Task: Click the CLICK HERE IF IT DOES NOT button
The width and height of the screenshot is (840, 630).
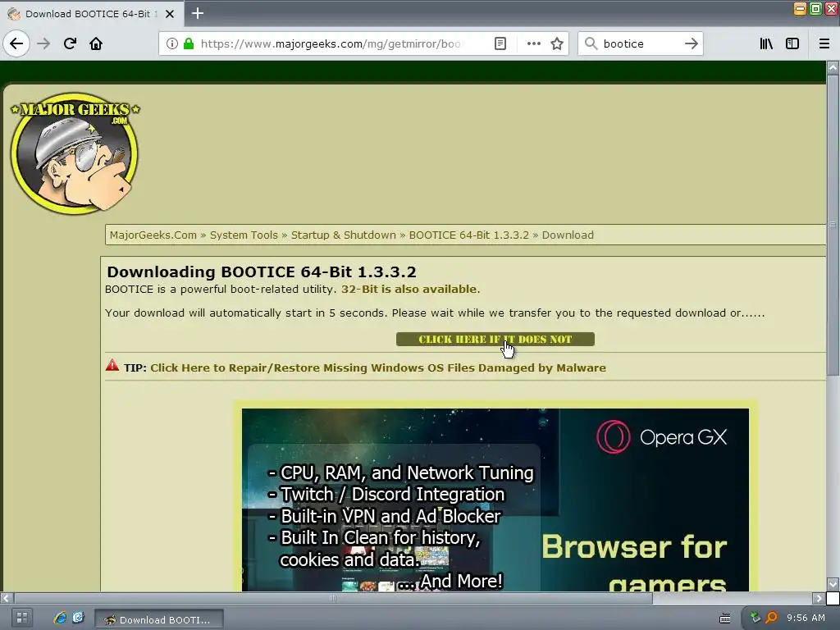Action: click(495, 339)
